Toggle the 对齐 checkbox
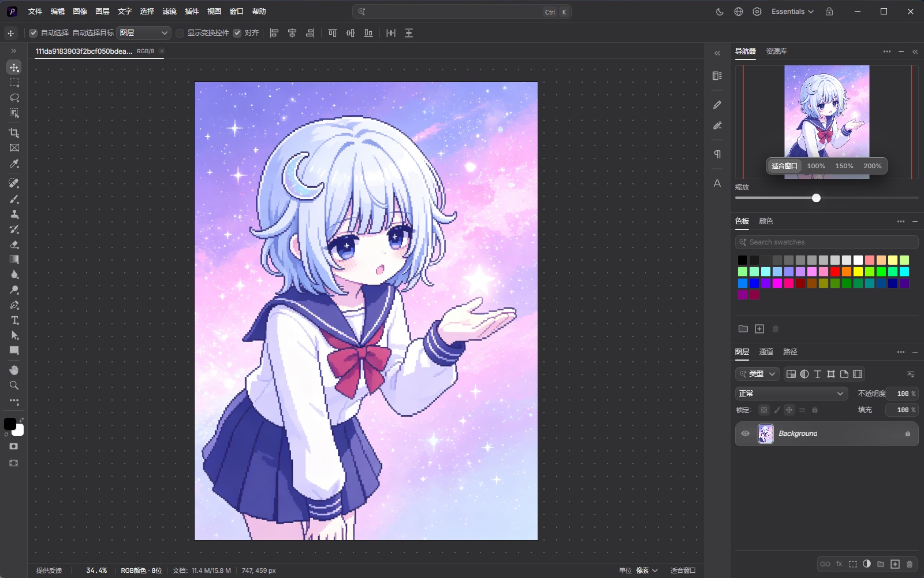 (x=237, y=33)
